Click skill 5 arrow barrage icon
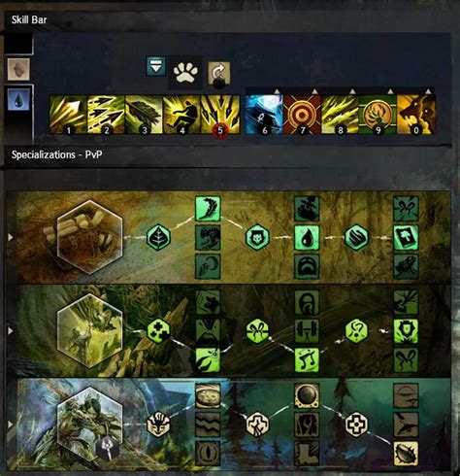Viewport: 460px width, 476px height. click(220, 115)
